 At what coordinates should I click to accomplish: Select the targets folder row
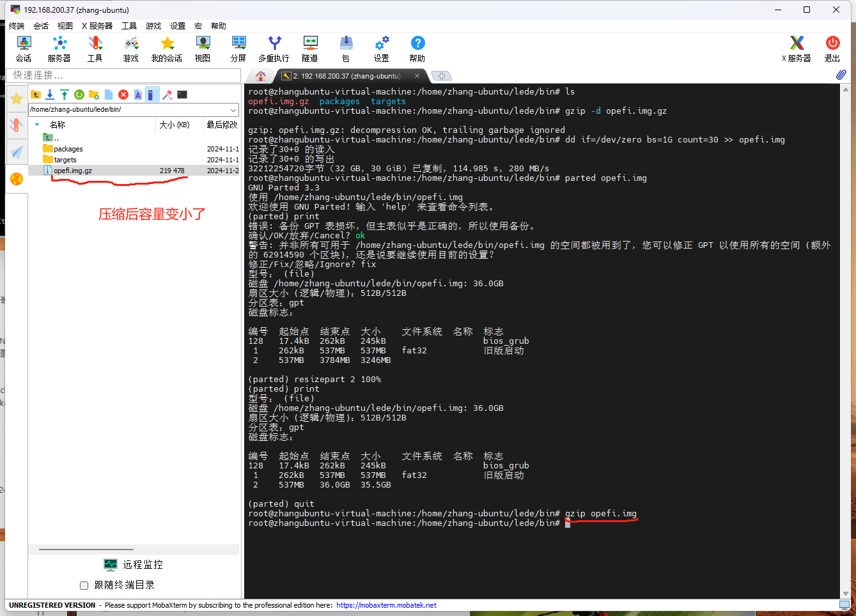[134, 160]
